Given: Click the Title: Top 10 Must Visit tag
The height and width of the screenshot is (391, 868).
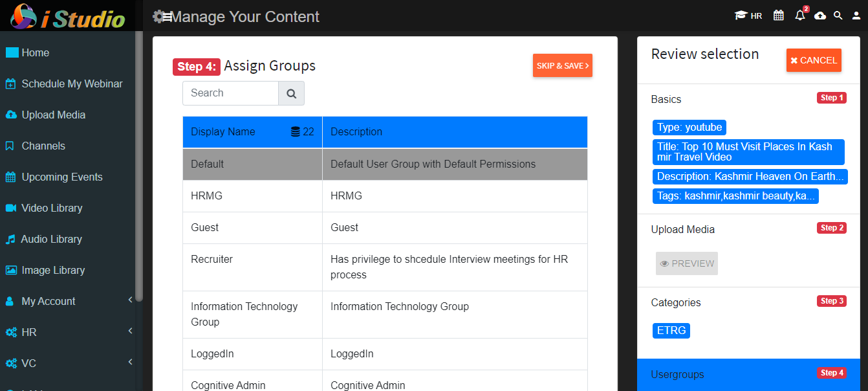Looking at the screenshot, I should coord(748,152).
